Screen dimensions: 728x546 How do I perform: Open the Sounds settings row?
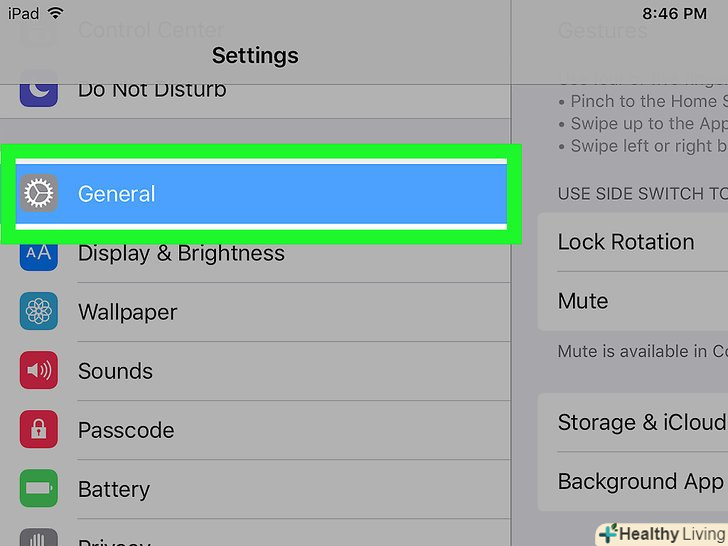pyautogui.click(x=260, y=371)
